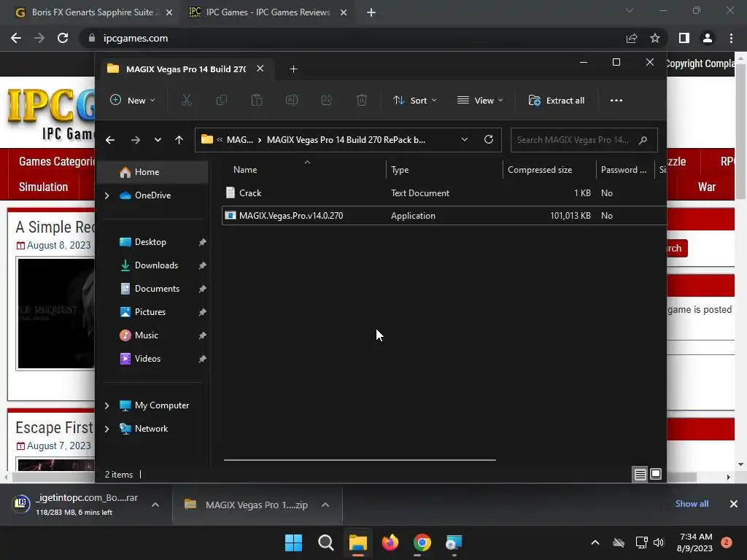
Task: Open Chrome side panel
Action: pyautogui.click(x=684, y=38)
